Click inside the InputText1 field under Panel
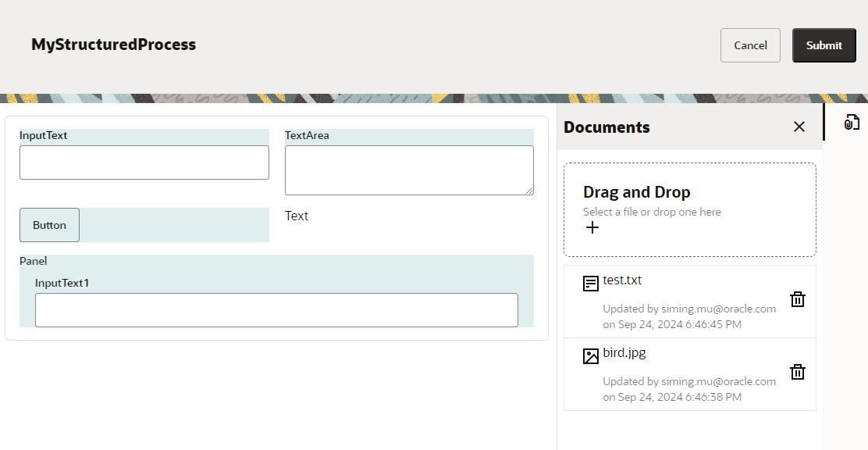The width and height of the screenshot is (868, 450). coord(276,310)
